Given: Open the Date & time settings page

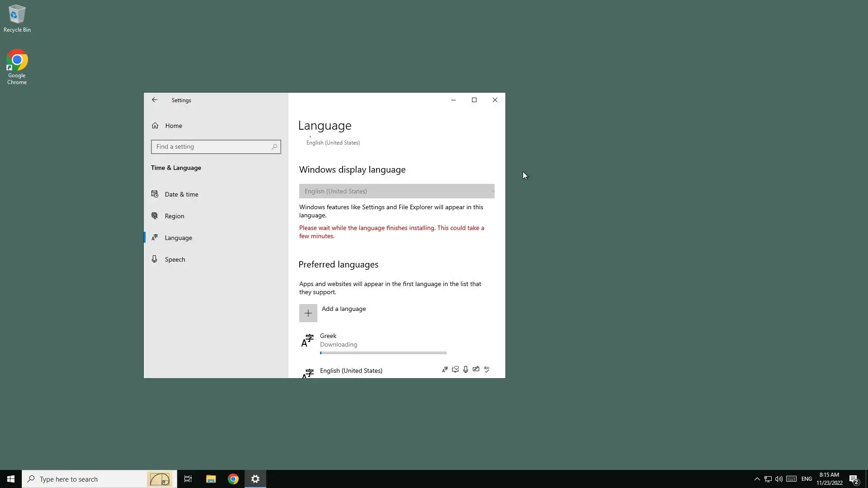Looking at the screenshot, I should click(x=181, y=194).
